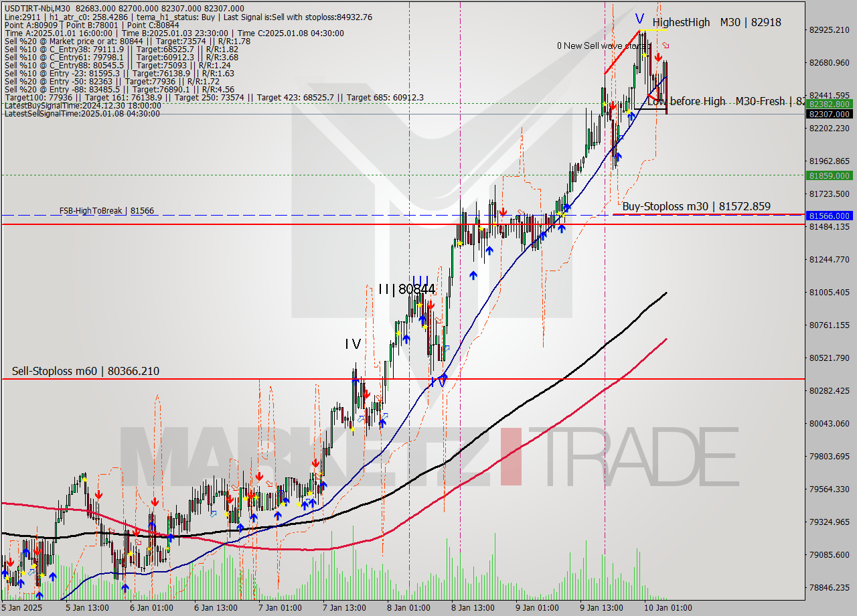
Task: Select the 79803.695 price axis label
Action: (830, 457)
